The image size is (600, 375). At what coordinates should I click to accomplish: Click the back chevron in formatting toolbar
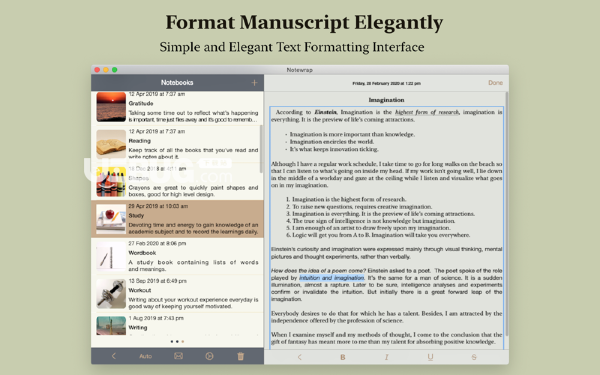[x=300, y=357]
